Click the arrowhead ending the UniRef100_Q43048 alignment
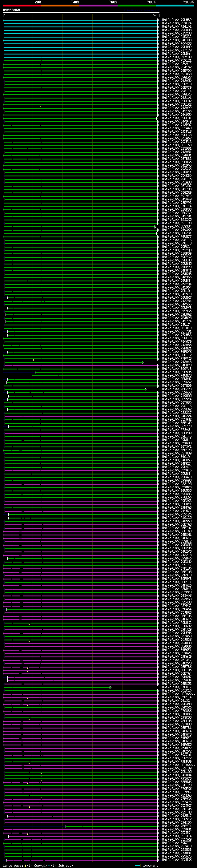This screenshot has width=197, height=868. [x=143, y=362]
